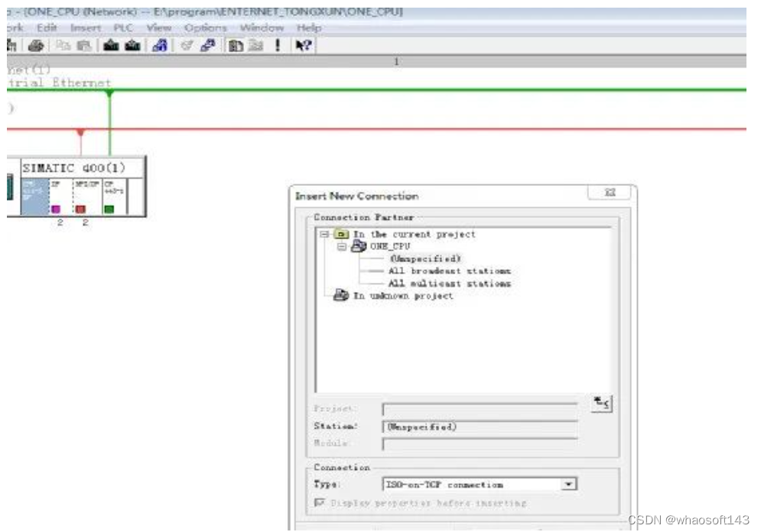This screenshot has width=761, height=532.
Task: Click the Print toolbar icon
Action: point(36,46)
